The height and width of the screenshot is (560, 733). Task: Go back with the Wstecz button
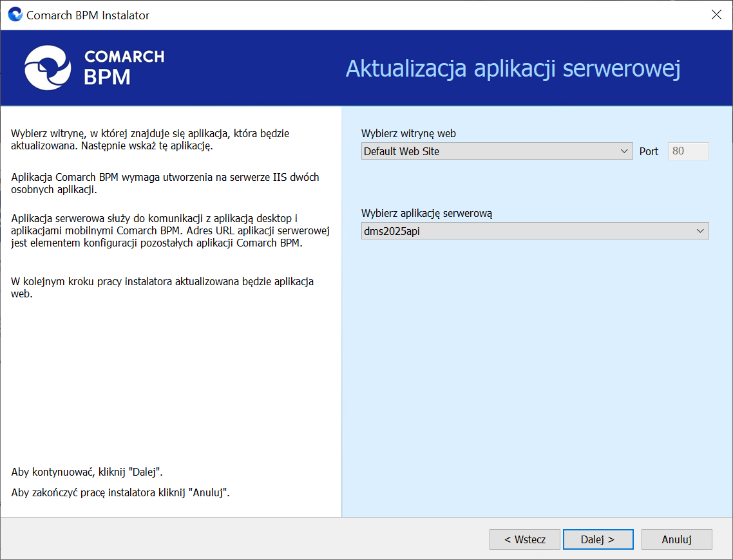(524, 539)
